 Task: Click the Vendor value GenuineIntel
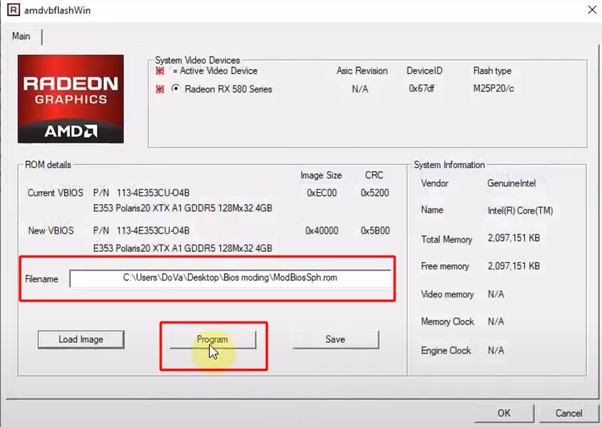click(511, 183)
